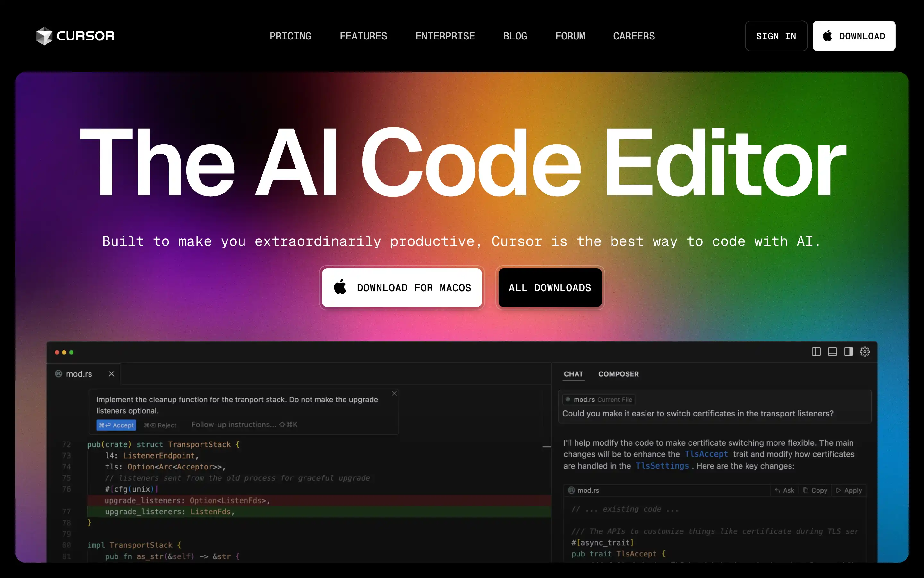Viewport: 924px width, 578px height.
Task: Click the '#[cfg(unix)]' attribute line
Action: (132, 489)
